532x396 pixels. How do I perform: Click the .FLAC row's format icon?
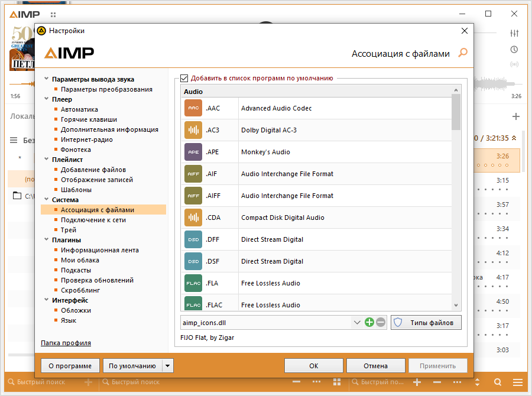pyautogui.click(x=193, y=303)
